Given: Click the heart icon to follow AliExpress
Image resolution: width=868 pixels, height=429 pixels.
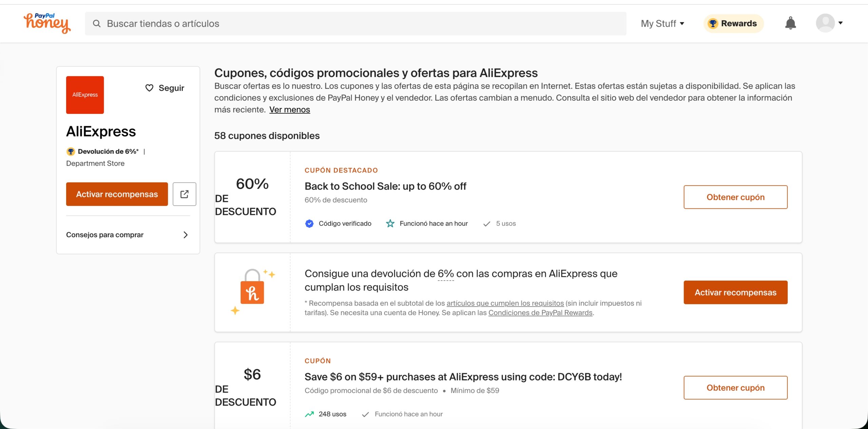Looking at the screenshot, I should pyautogui.click(x=149, y=88).
